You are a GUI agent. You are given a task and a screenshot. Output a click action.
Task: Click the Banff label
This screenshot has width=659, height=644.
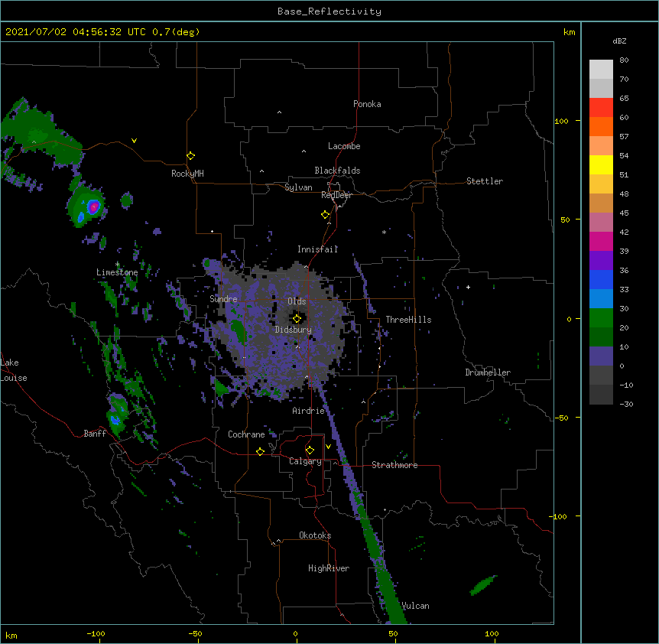[x=95, y=434]
